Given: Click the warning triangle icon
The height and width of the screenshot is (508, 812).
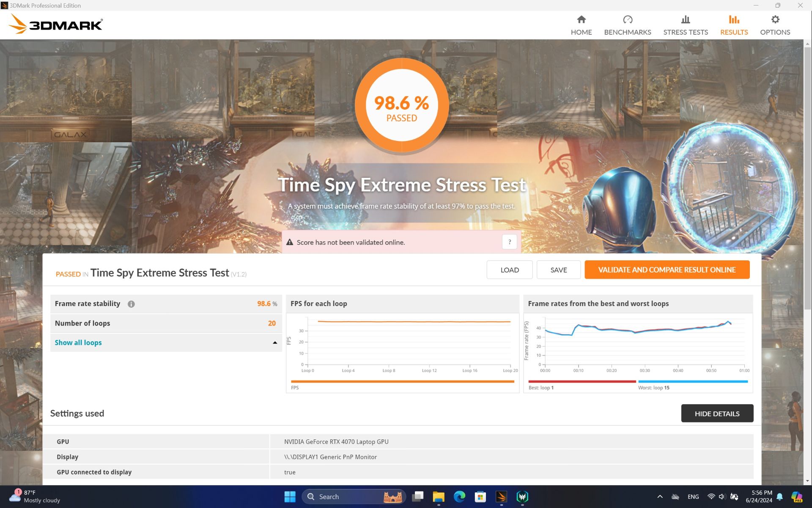Looking at the screenshot, I should [290, 242].
